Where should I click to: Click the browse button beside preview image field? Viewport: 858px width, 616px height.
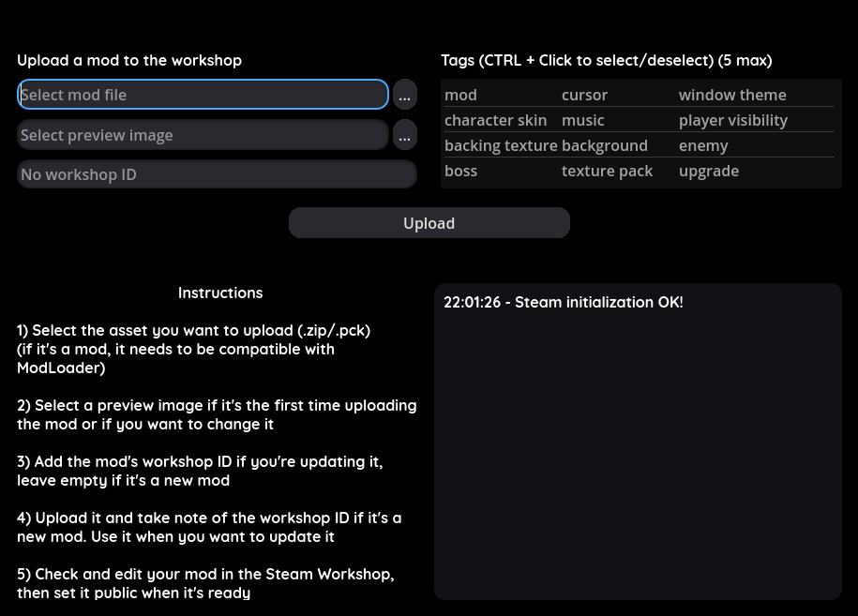point(404,135)
